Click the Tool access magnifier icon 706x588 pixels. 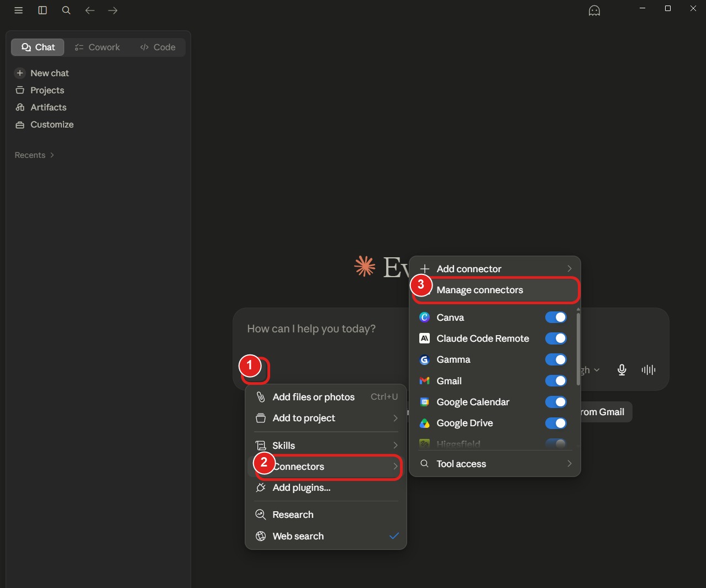click(424, 464)
